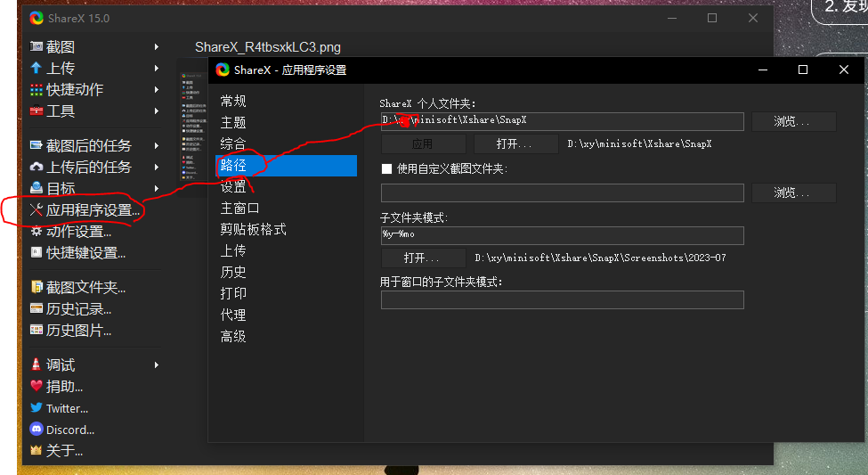Open the 上传 settings tab in the settings dialog
Image resolution: width=868 pixels, height=475 pixels.
click(x=286, y=250)
